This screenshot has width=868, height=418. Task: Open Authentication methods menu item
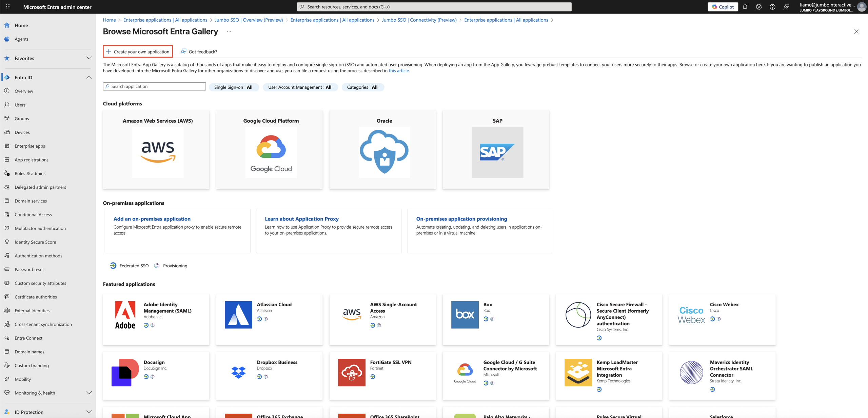38,255
